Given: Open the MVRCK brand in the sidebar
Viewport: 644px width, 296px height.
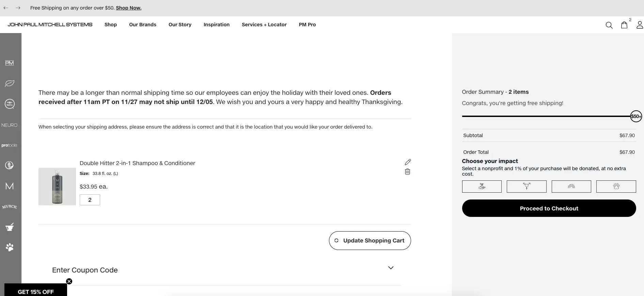Looking at the screenshot, I should click(10, 207).
